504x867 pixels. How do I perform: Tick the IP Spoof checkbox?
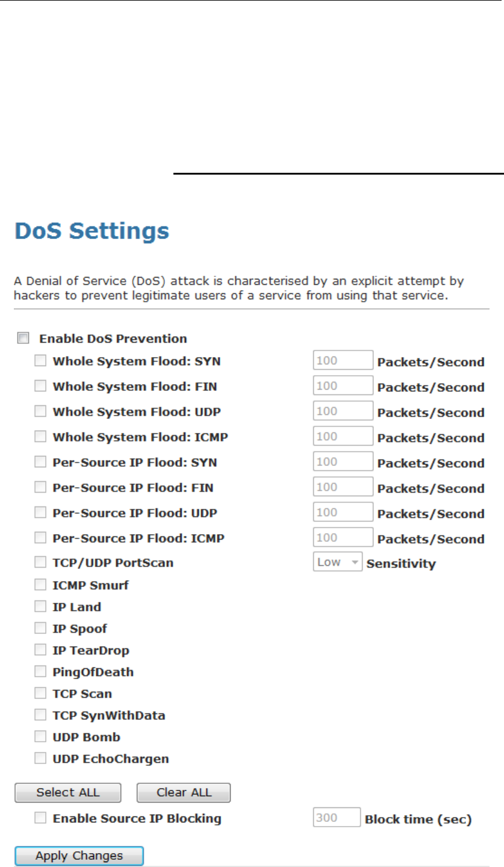tap(40, 629)
